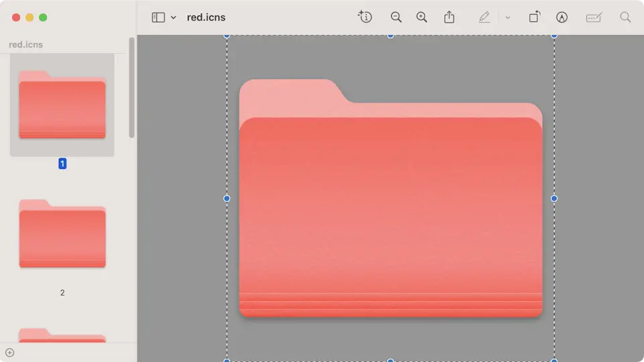This screenshot has width=644, height=362.
Task: Select thumbnail 1 in the sidebar
Action: click(x=62, y=105)
